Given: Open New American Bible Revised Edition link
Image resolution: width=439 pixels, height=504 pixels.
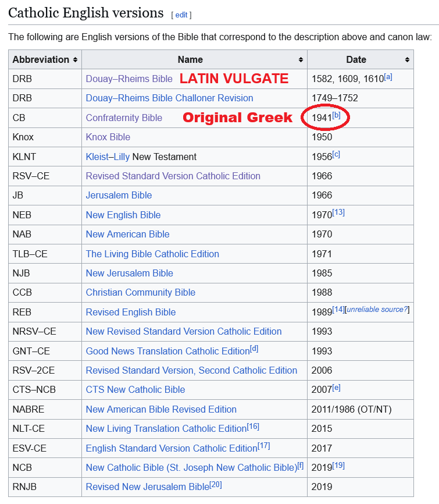Looking at the screenshot, I should [161, 409].
